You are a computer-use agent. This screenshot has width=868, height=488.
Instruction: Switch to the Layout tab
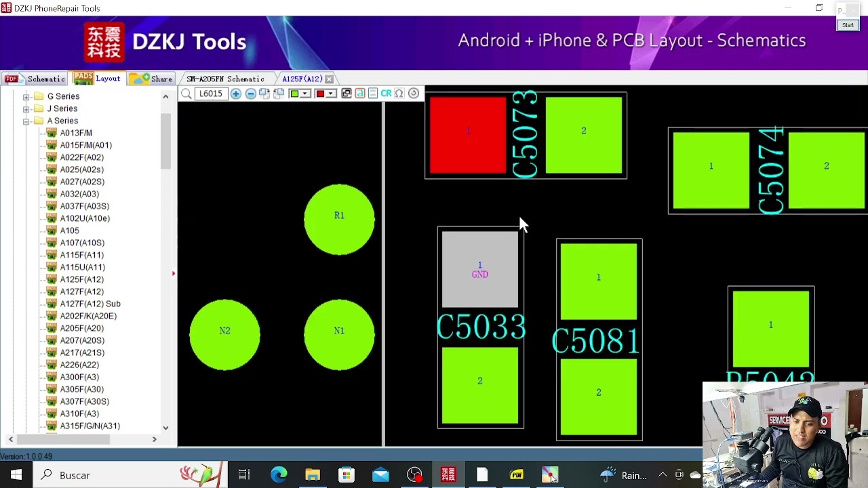tap(97, 79)
